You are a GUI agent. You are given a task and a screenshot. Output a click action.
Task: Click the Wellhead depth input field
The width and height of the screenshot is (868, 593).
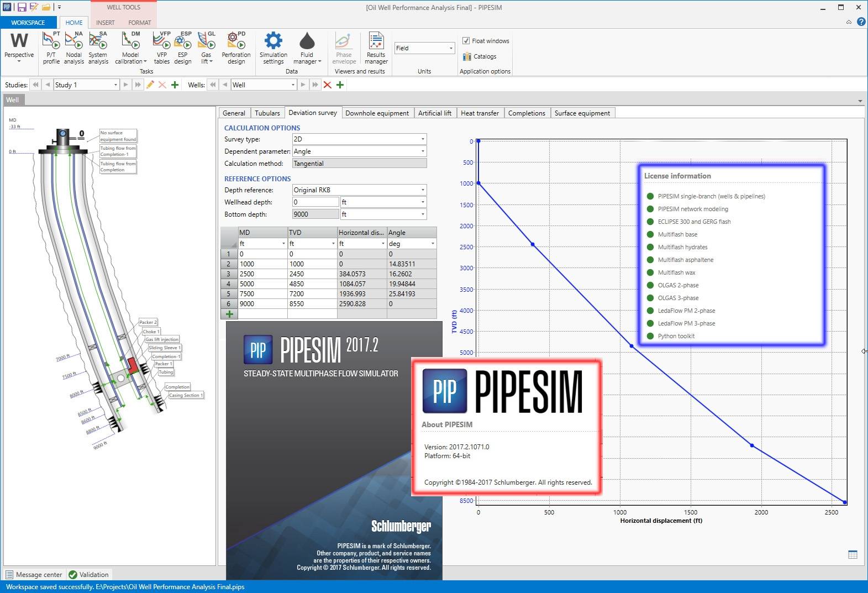pyautogui.click(x=315, y=202)
